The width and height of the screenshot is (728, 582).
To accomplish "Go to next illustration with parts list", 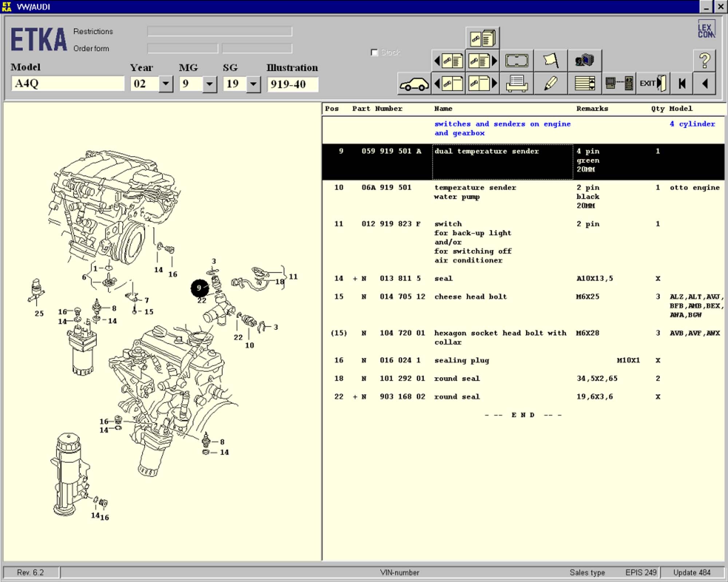I will tap(483, 61).
